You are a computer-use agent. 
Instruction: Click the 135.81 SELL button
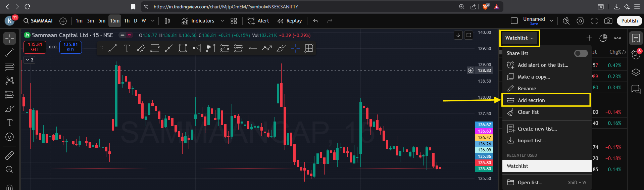coord(35,47)
